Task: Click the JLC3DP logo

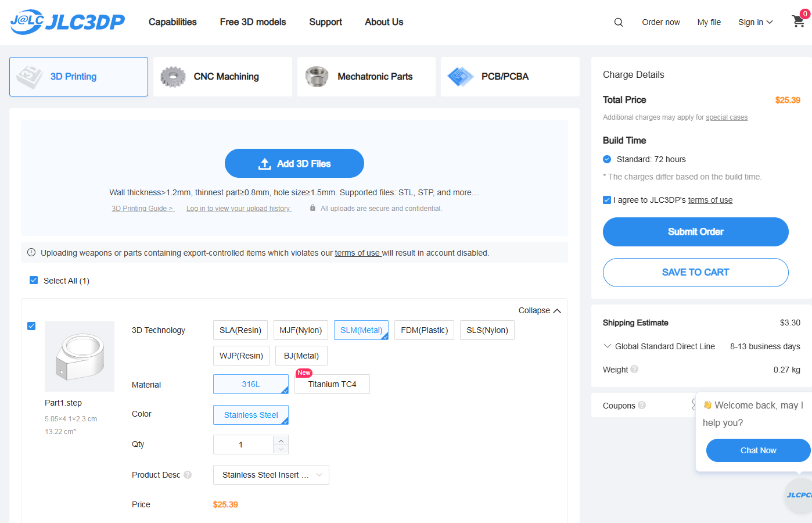Action: click(67, 22)
